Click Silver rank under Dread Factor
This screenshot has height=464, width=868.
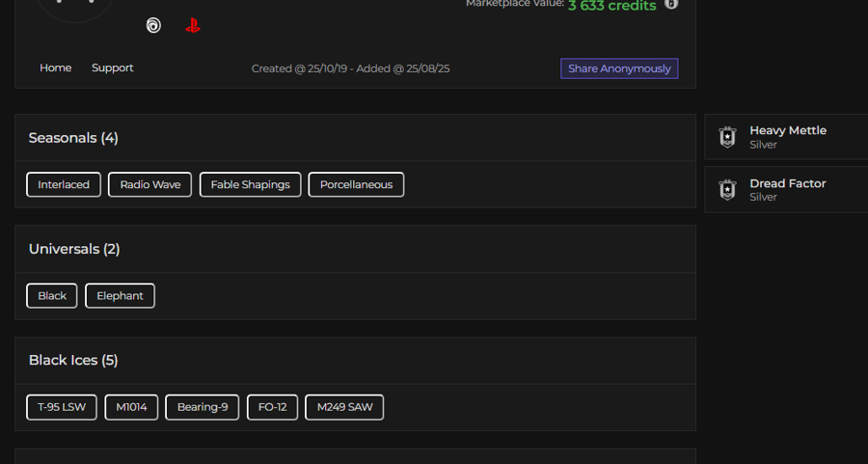tap(763, 197)
